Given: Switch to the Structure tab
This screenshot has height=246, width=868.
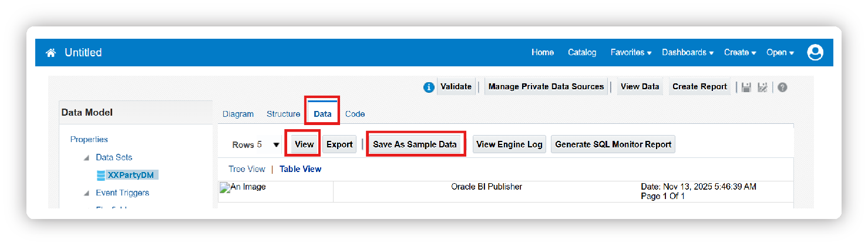Looking at the screenshot, I should (283, 114).
